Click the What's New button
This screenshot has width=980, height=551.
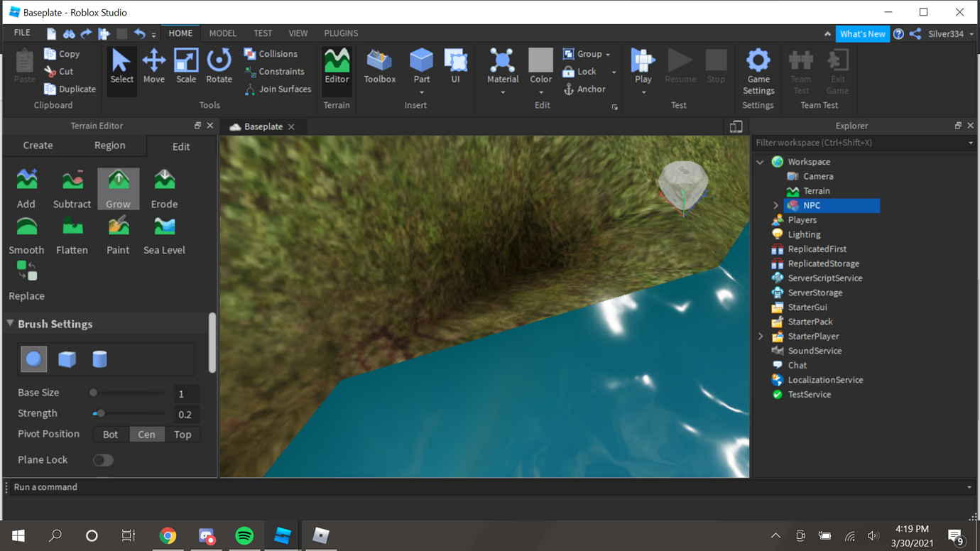[862, 34]
